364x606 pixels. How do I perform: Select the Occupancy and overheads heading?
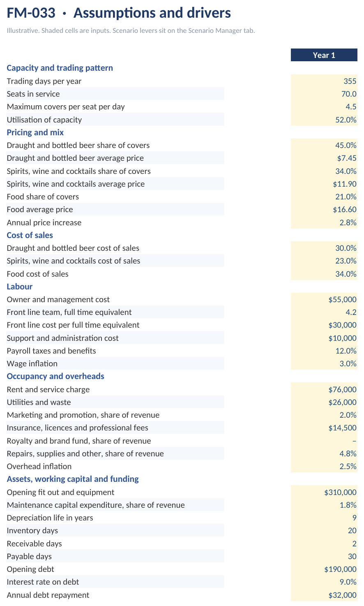55,376
